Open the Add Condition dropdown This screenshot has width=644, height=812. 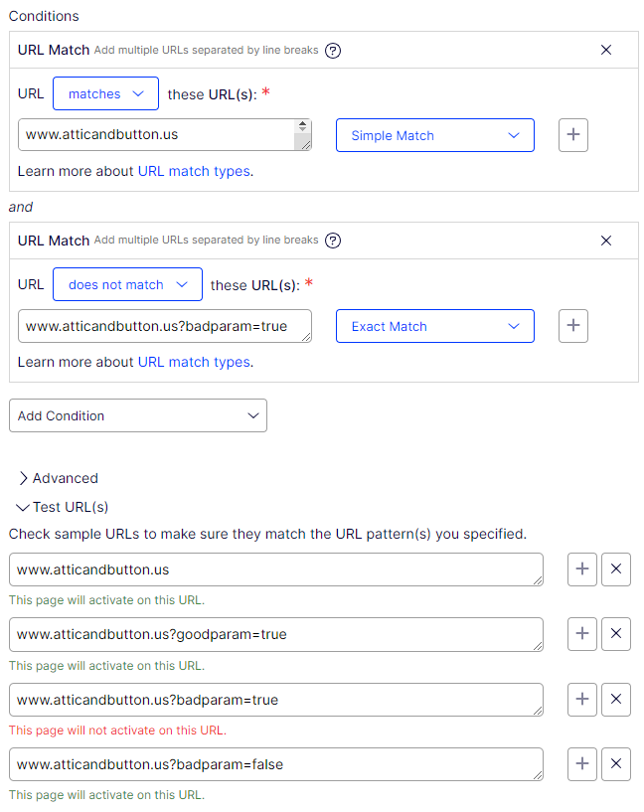pyautogui.click(x=138, y=415)
